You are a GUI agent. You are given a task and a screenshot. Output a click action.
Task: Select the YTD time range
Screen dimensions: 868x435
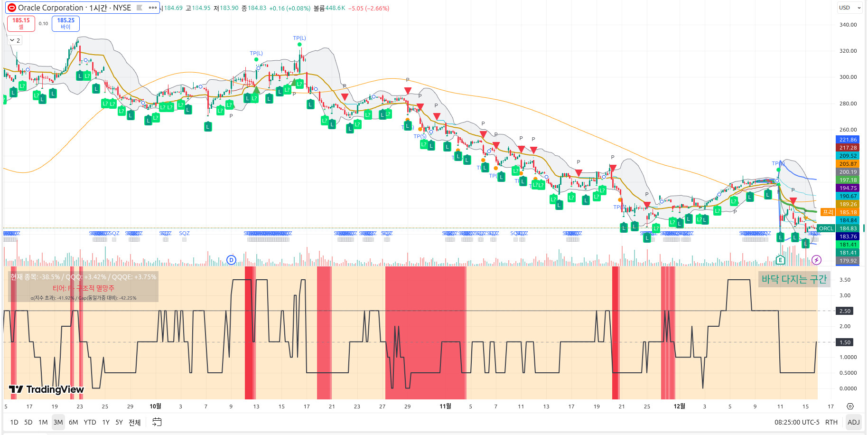90,422
